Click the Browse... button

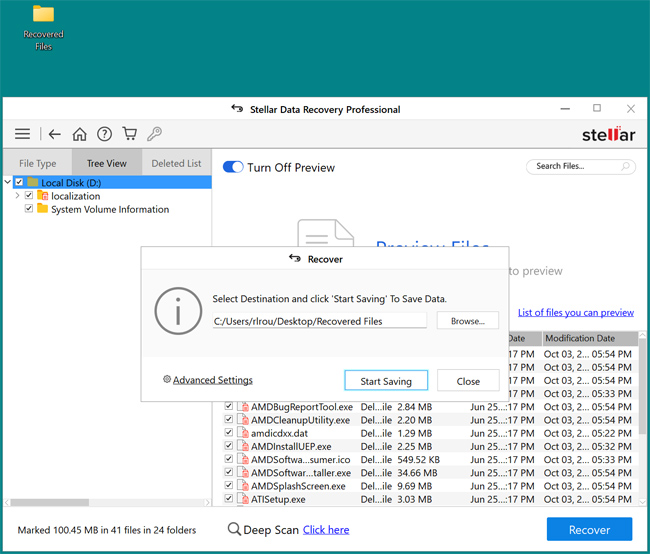click(x=468, y=321)
